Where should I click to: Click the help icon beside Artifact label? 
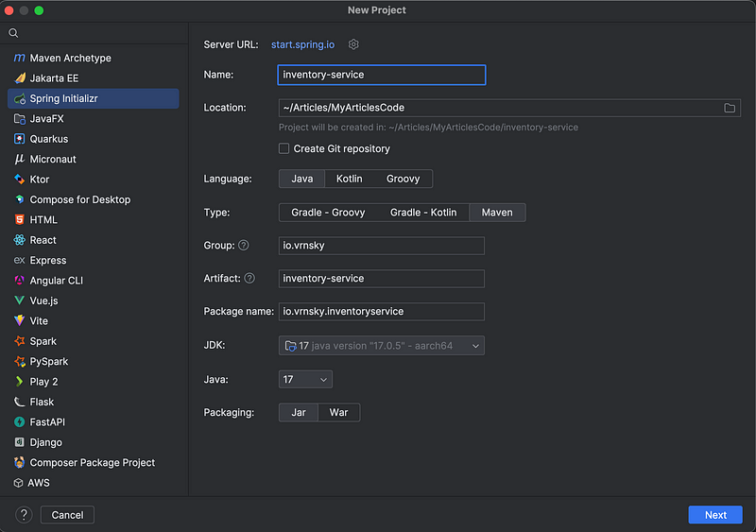[249, 279]
